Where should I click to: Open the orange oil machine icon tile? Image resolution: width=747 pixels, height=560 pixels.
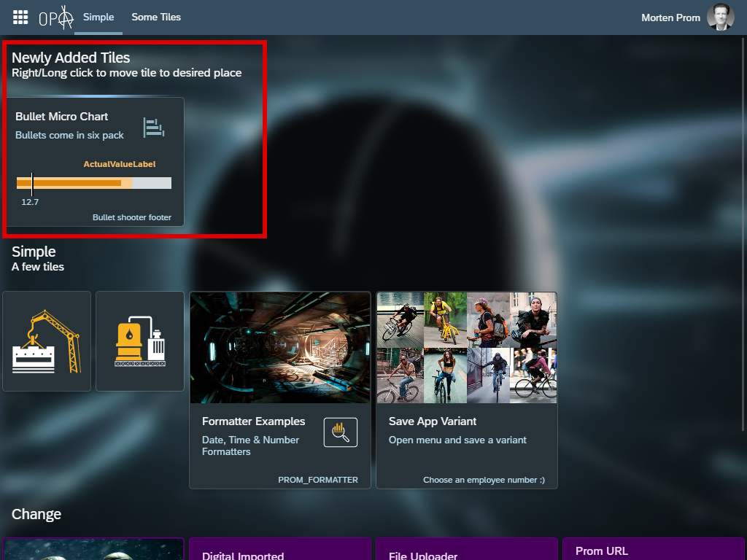[x=140, y=341]
